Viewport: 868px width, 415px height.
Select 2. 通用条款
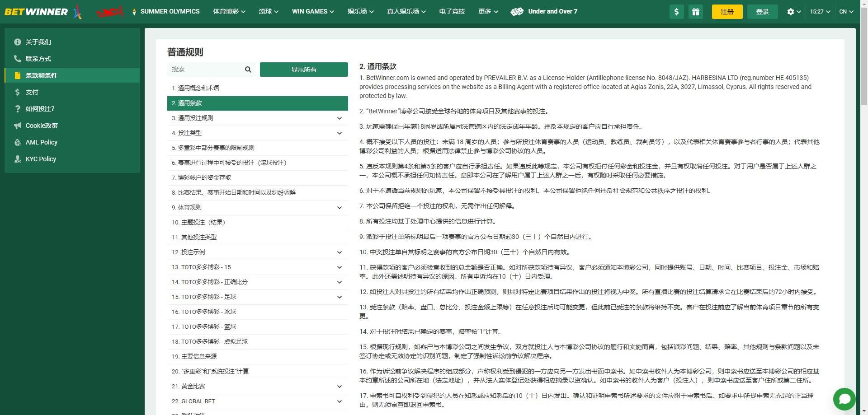point(258,103)
